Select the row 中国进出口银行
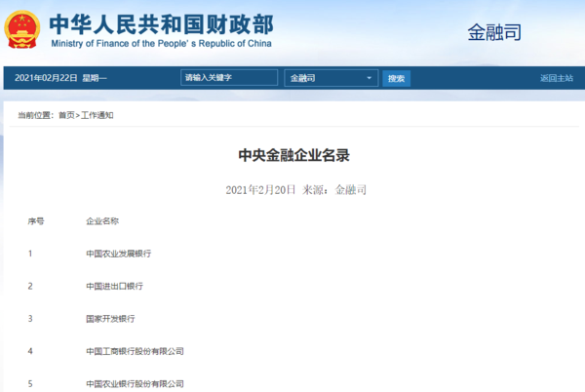 114,286
